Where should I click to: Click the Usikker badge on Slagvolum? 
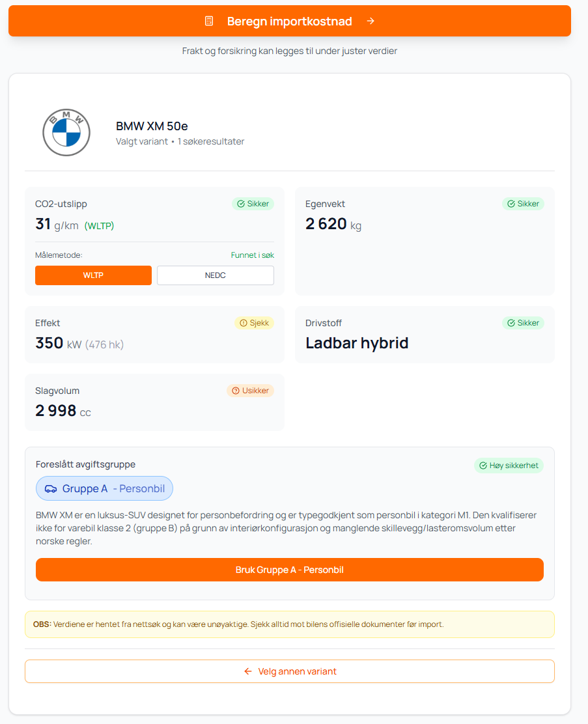250,391
